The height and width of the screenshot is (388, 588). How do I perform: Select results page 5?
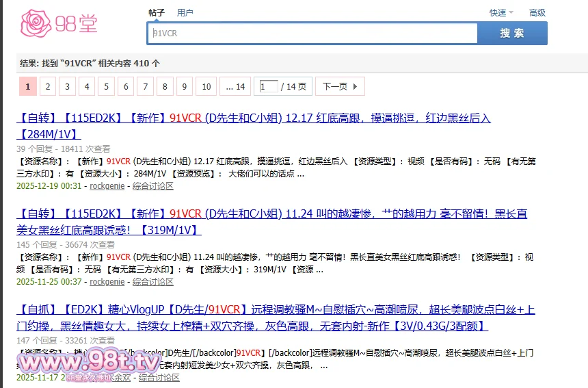pyautogui.click(x=106, y=86)
